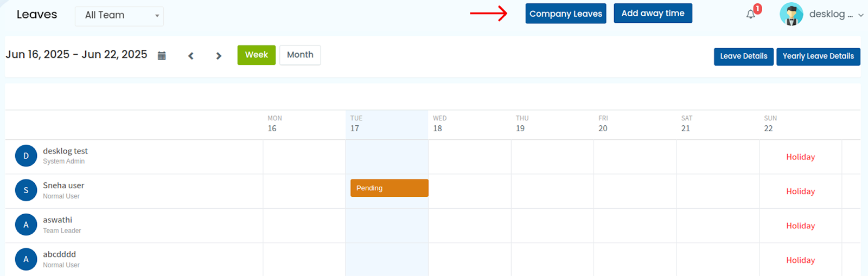Open Company Leaves

(x=566, y=14)
